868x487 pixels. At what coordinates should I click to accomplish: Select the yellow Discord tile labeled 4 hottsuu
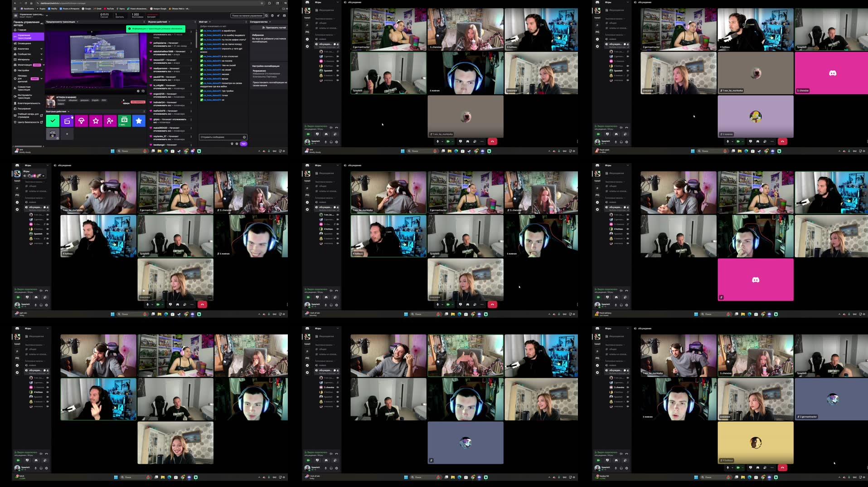click(x=756, y=443)
